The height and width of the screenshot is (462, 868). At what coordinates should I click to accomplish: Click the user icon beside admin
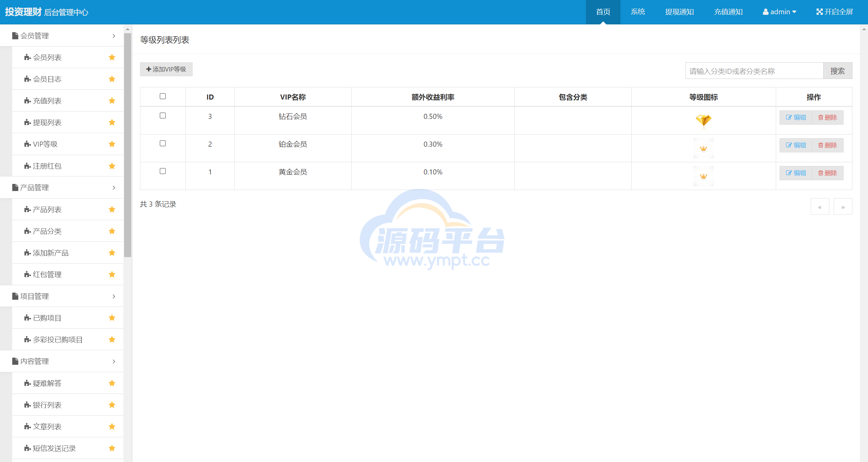(766, 12)
